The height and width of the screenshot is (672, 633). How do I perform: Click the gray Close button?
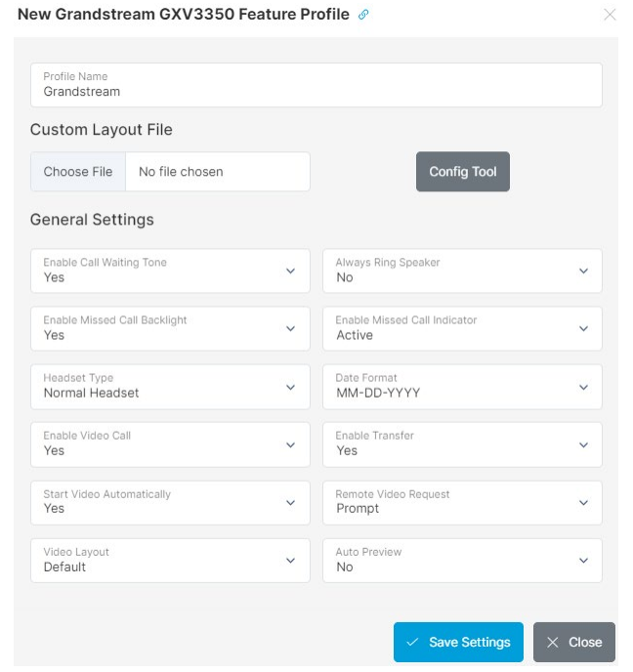574,642
